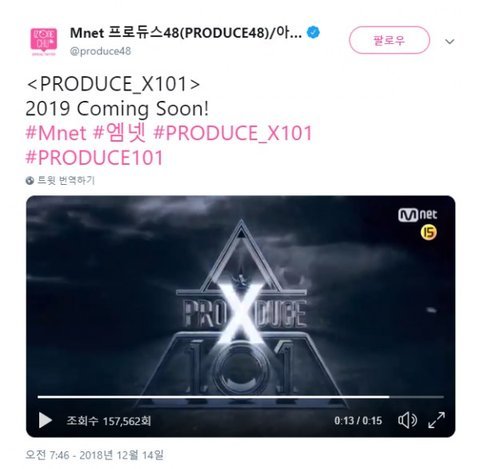Expand video to fullscreen
The width and height of the screenshot is (480, 469).
436,420
